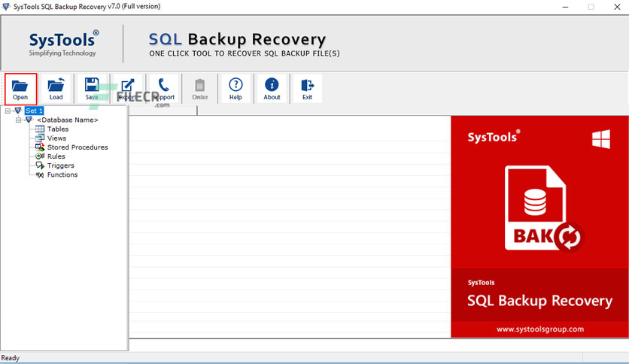The height and width of the screenshot is (364, 629).
Task: Click the SysTools banner image
Action: pyautogui.click(x=539, y=226)
